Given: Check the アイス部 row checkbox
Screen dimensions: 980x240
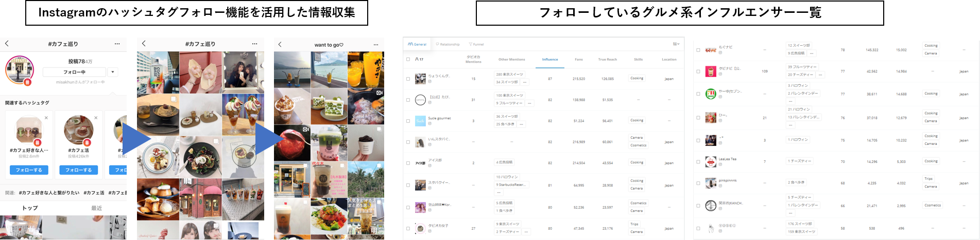Looking at the screenshot, I should click(x=408, y=163).
